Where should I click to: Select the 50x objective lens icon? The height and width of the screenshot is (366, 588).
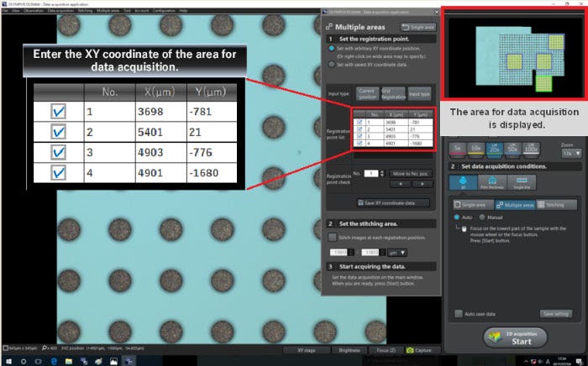514,148
